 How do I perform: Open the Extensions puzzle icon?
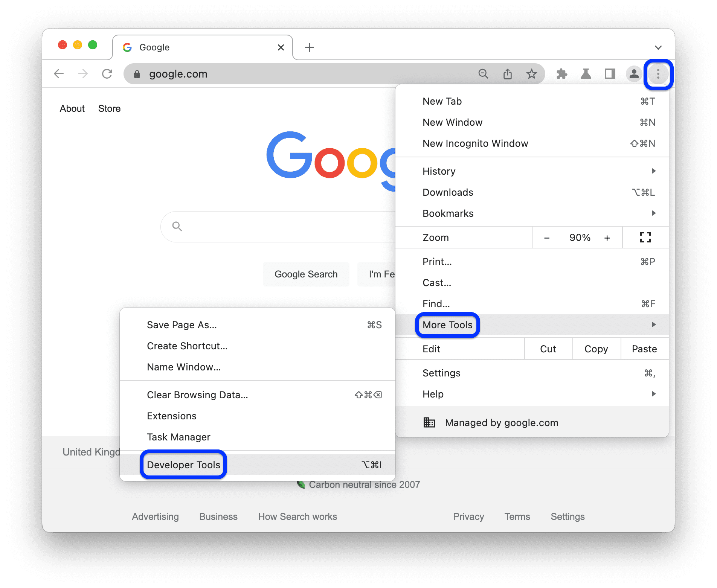562,74
